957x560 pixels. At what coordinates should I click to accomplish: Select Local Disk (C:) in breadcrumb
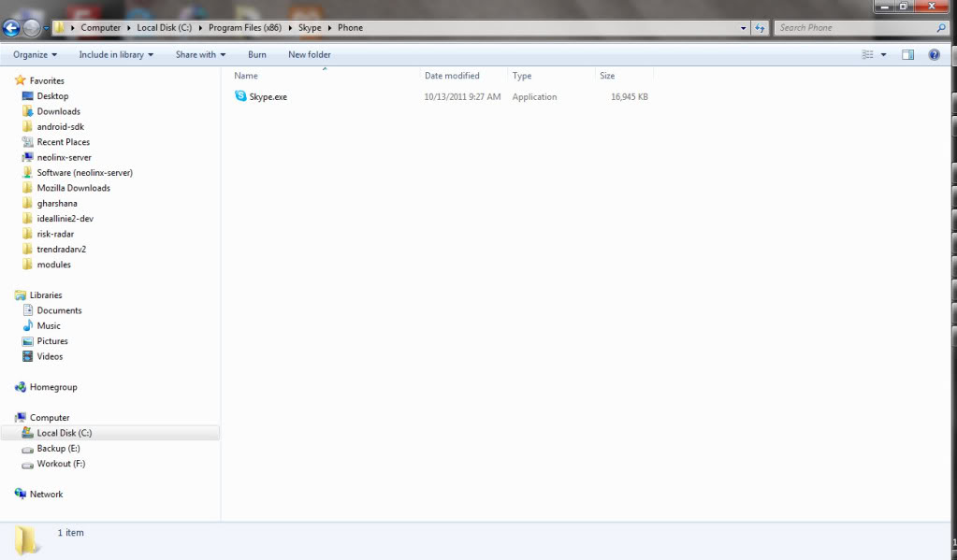[165, 28]
